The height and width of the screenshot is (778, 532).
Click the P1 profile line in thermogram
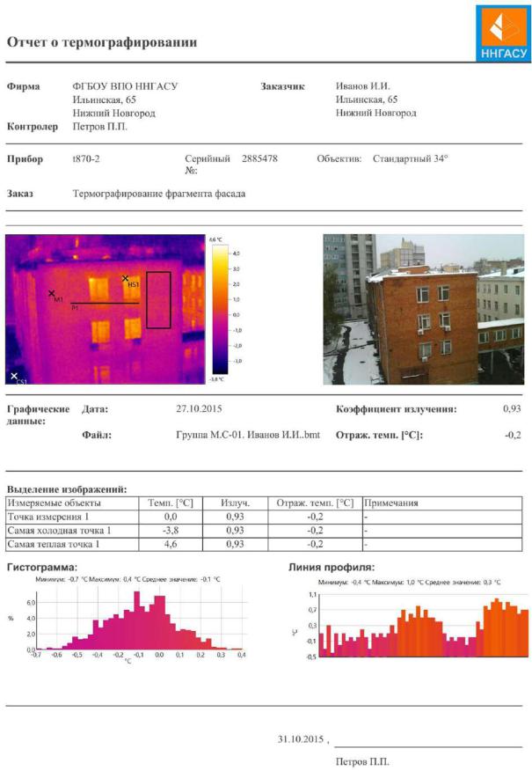pos(105,303)
